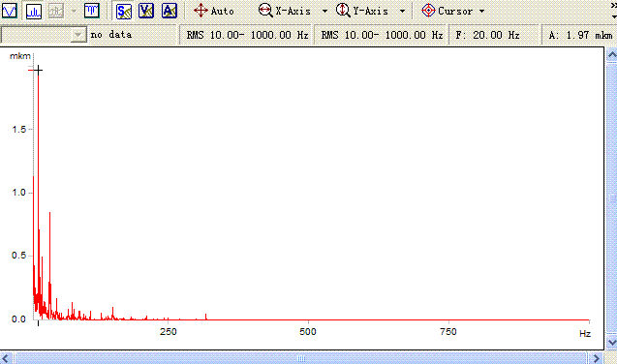Screen dimensions: 617x364
Task: Click the vertical scrollbar down arrow
Action: point(612,342)
